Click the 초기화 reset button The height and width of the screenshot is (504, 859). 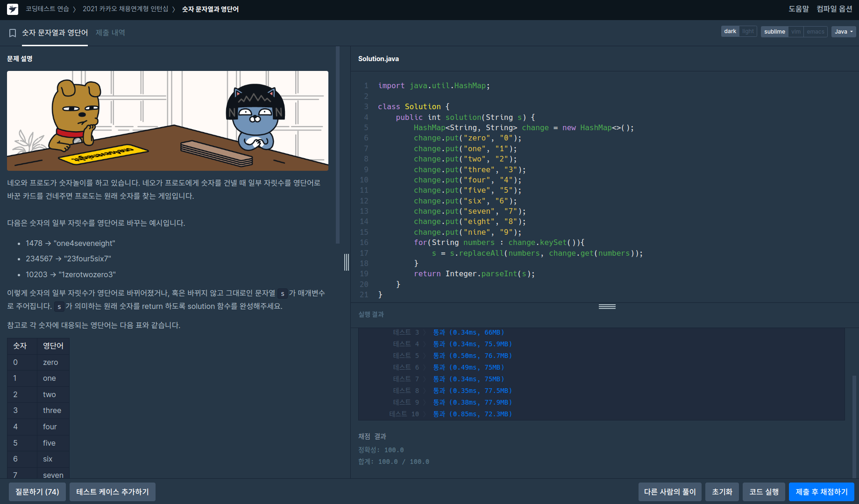tap(722, 492)
